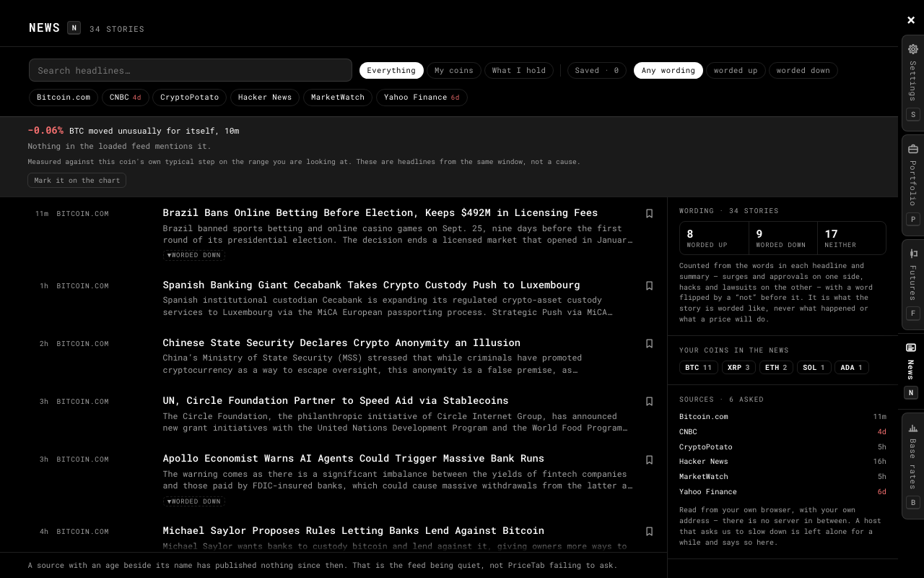Click the 8 Worded Up count
924x578 pixels.
[x=714, y=238]
